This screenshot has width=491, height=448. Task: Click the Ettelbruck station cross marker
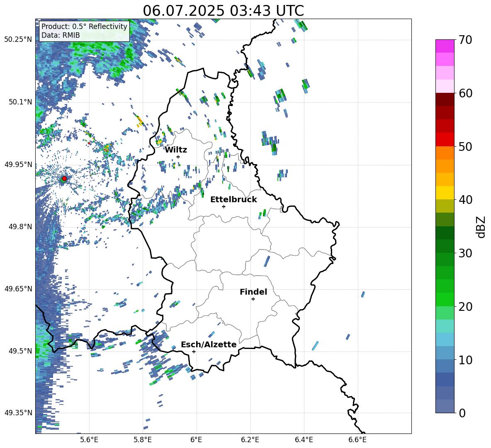tap(224, 206)
